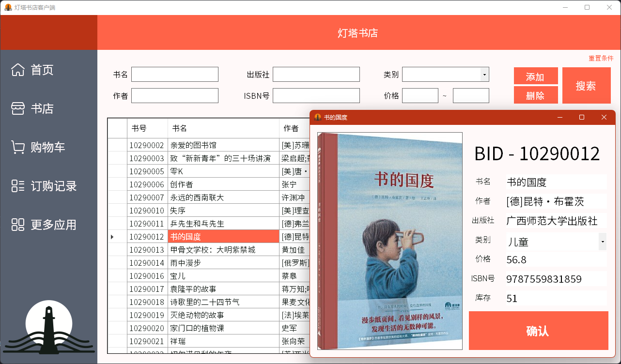Click the lighthouse logo at sidebar bottom

pyautogui.click(x=48, y=327)
